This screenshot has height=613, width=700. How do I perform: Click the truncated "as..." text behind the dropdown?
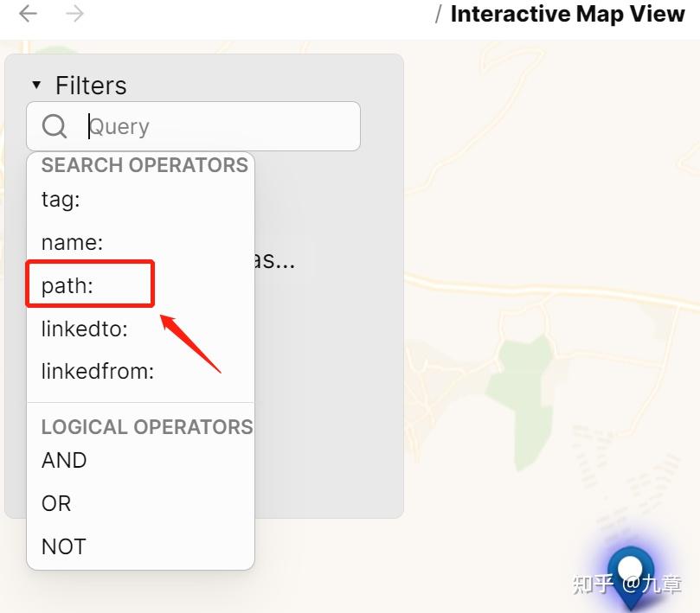tap(277, 259)
